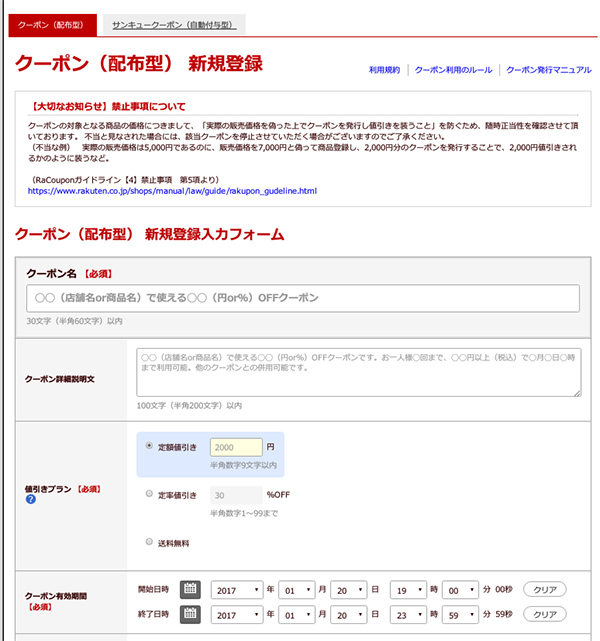Screen dimensions: 600x641
Task: Clear the end date with クリア button
Action: [544, 613]
